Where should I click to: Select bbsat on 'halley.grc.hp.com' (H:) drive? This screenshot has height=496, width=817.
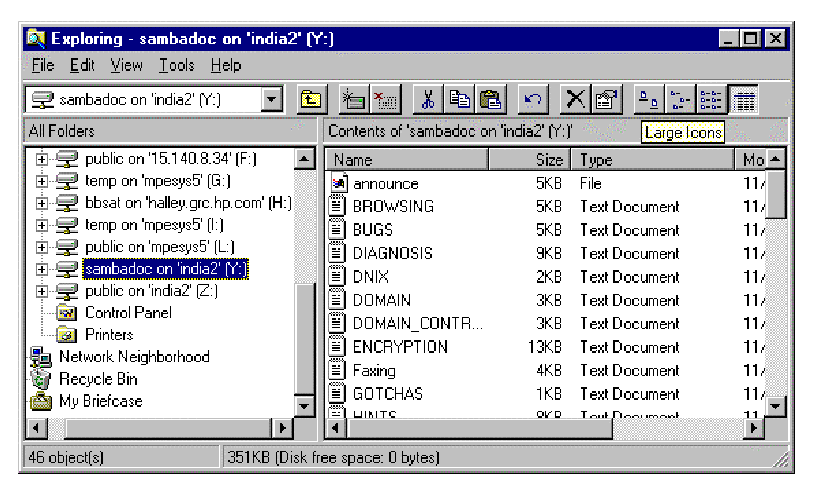tap(188, 203)
